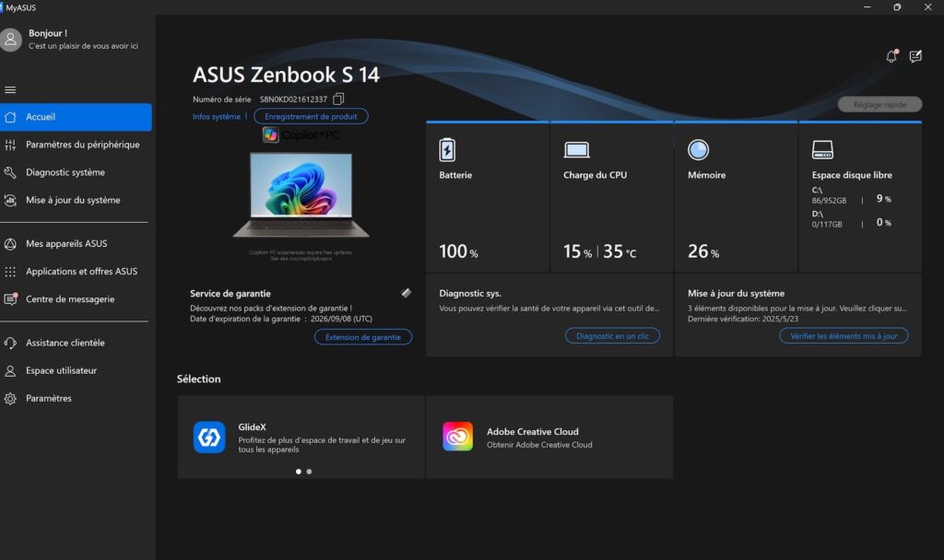
Task: Click the Charge du CPU laptop icon
Action: coord(577,150)
